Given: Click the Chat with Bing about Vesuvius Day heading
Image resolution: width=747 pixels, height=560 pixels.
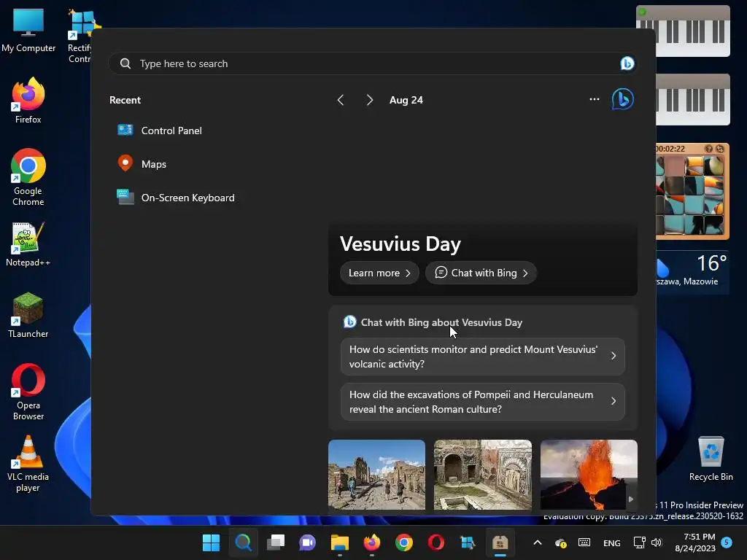Looking at the screenshot, I should tap(441, 322).
